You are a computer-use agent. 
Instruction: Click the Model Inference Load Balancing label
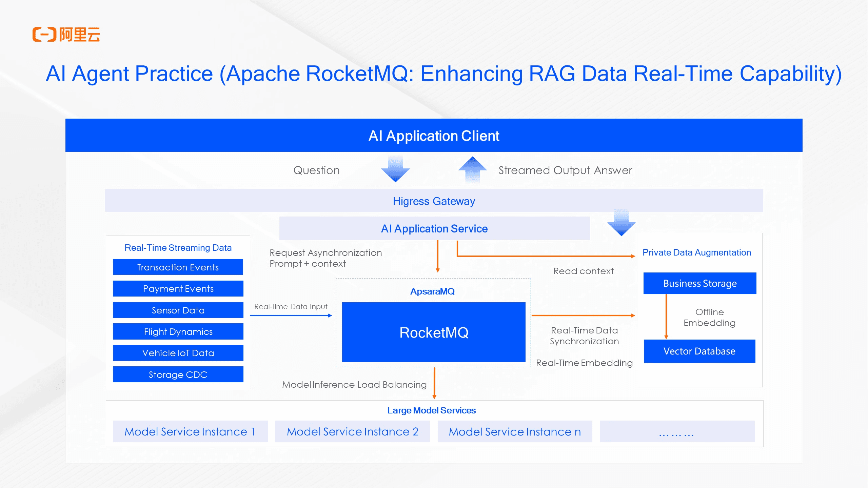coord(354,385)
